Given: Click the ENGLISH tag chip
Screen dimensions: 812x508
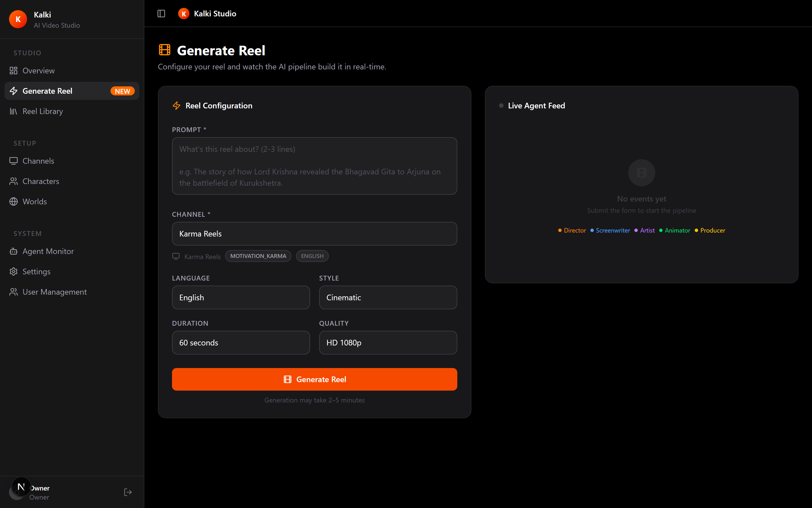Looking at the screenshot, I should [312, 256].
